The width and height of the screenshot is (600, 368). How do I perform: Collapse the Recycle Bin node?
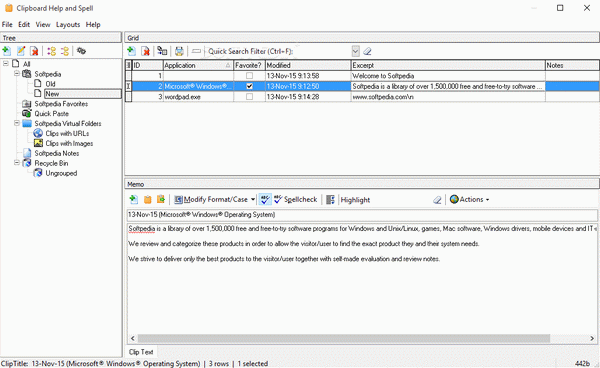click(x=17, y=163)
